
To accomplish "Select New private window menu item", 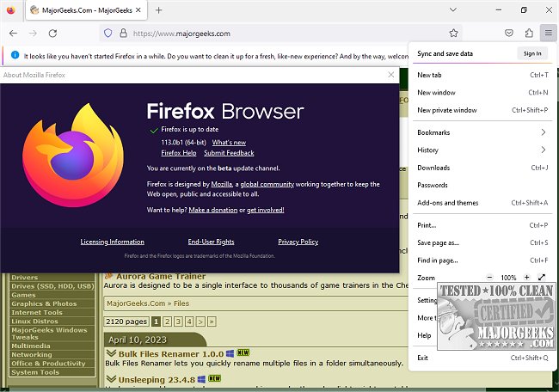I will tap(446, 110).
